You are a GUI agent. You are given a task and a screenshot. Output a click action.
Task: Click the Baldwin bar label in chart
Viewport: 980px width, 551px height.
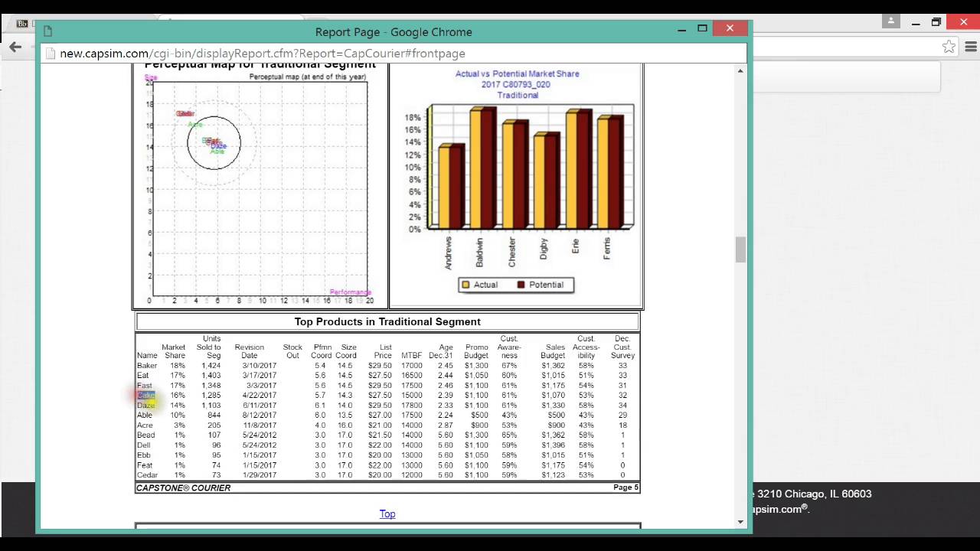pos(480,252)
